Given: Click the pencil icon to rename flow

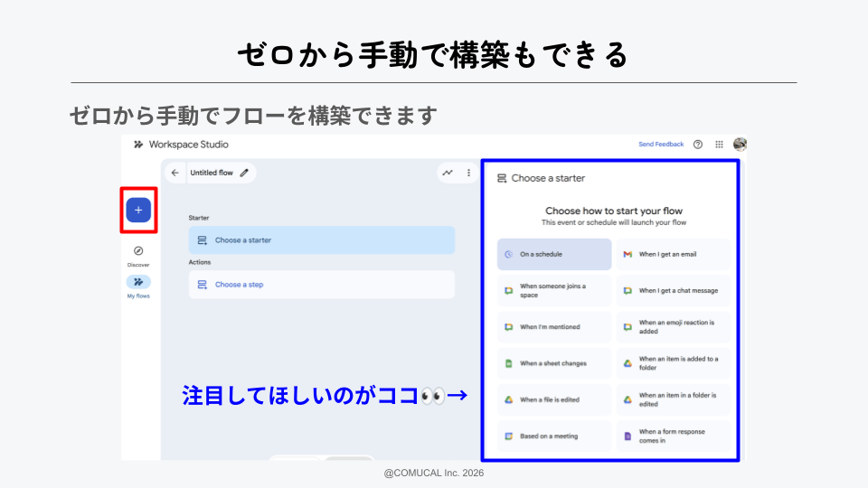Looking at the screenshot, I should [x=244, y=173].
